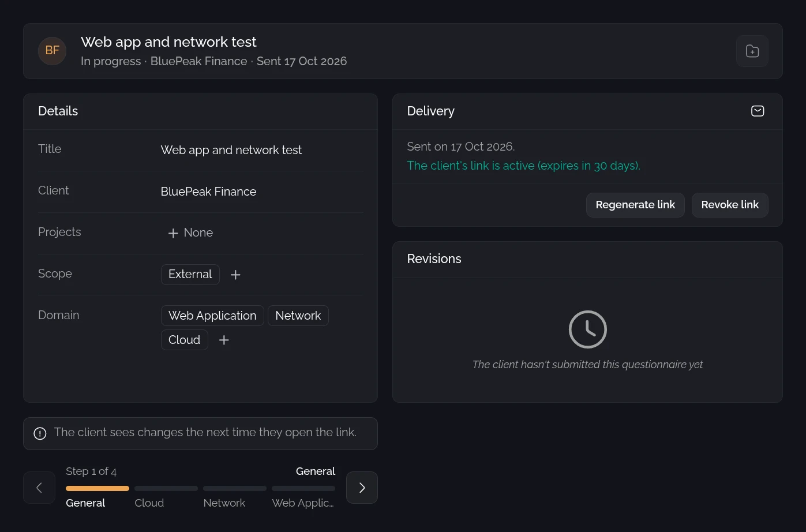Image resolution: width=806 pixels, height=532 pixels.
Task: Regenerate the client link
Action: tap(635, 205)
